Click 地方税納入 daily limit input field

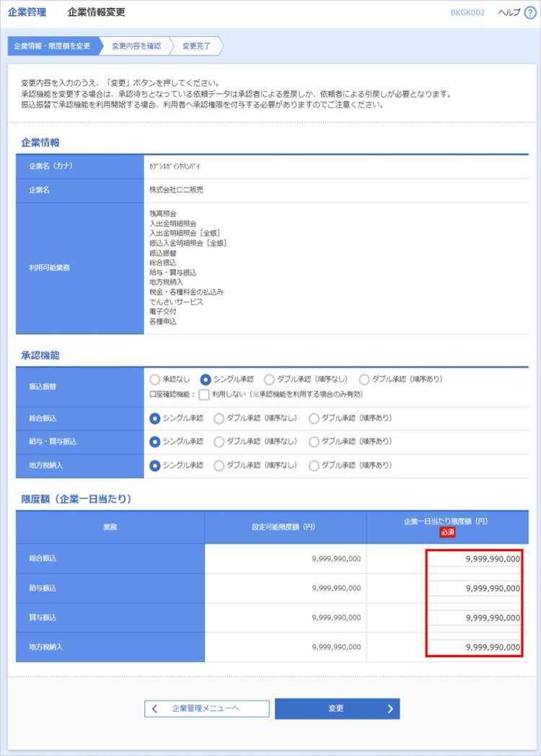pyautogui.click(x=474, y=648)
